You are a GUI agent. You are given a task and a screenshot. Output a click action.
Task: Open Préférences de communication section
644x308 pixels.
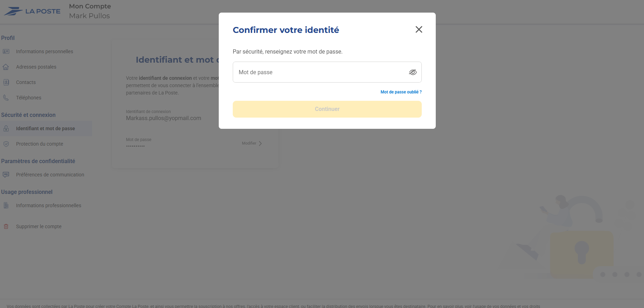coord(50,175)
